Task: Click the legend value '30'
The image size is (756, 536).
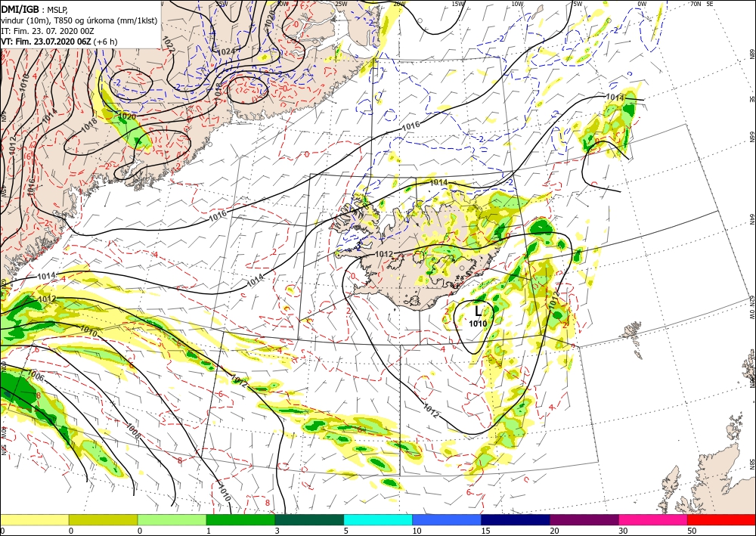Action: (623, 531)
